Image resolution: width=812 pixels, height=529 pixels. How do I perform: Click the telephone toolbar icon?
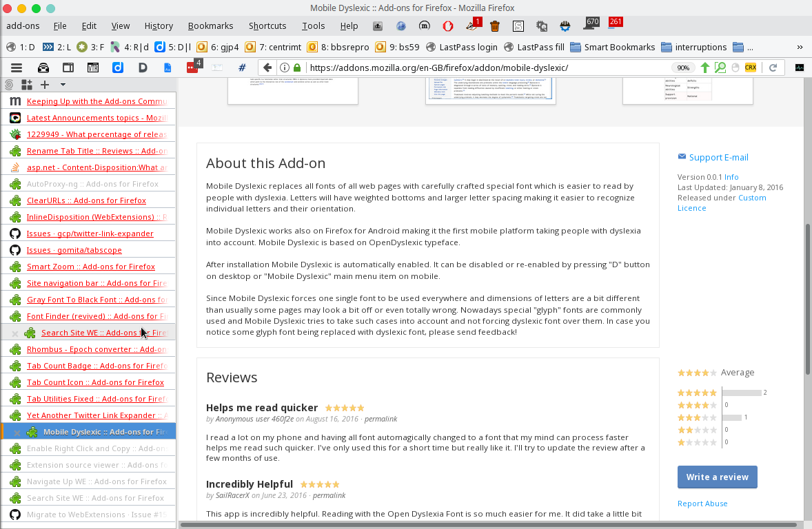(x=43, y=68)
